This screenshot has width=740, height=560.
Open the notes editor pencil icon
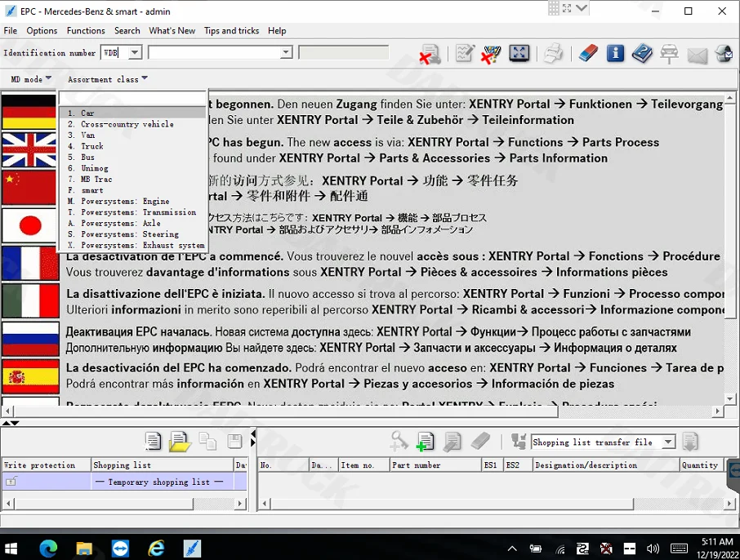point(465,53)
